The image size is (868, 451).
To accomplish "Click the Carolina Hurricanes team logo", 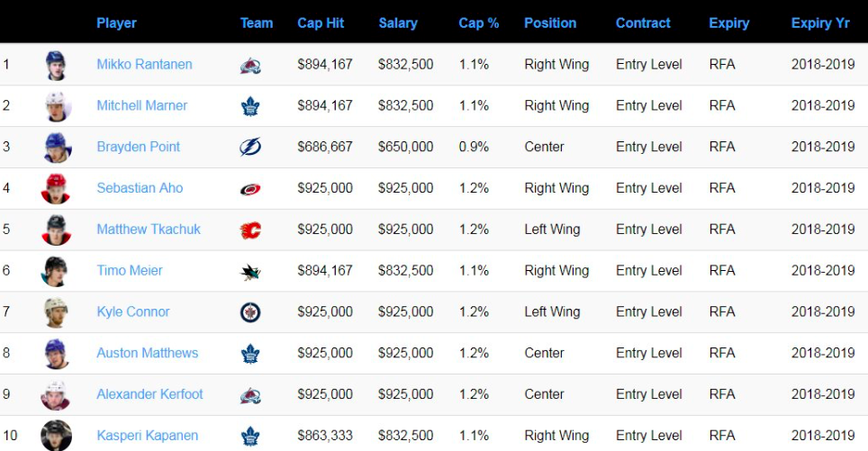I will pyautogui.click(x=250, y=188).
